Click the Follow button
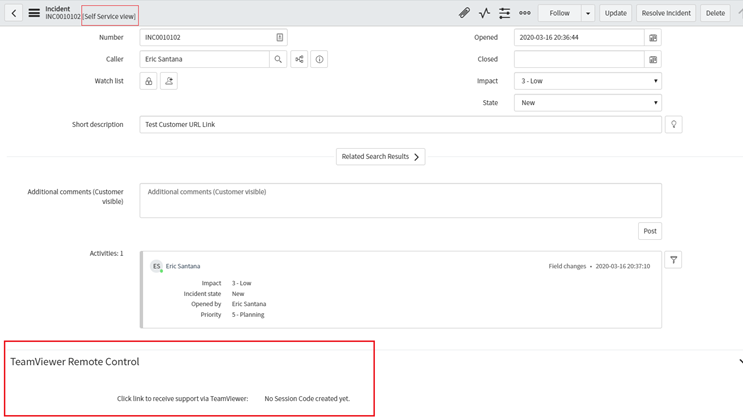Viewport: 743px width, 418px height. pyautogui.click(x=560, y=13)
